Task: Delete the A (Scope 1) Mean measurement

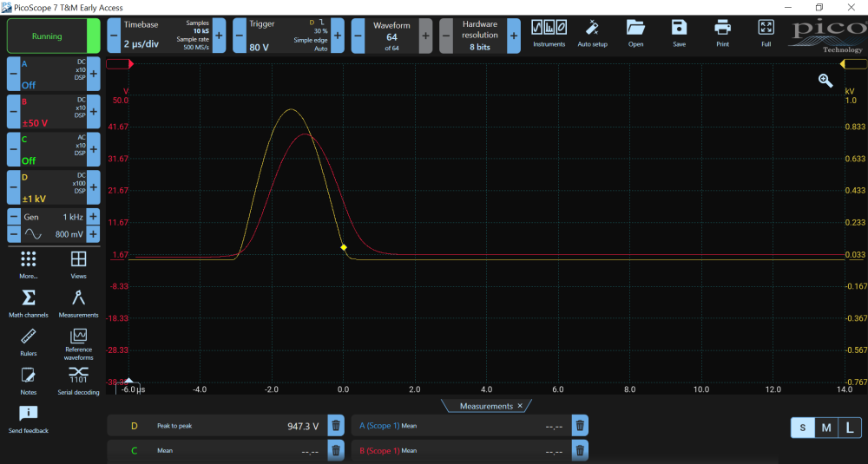Action: (580, 426)
